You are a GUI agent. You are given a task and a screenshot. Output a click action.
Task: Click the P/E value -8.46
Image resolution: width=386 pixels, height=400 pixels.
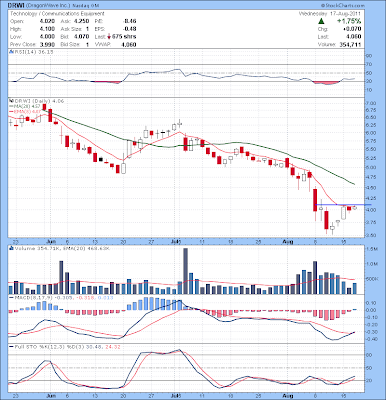coord(129,21)
